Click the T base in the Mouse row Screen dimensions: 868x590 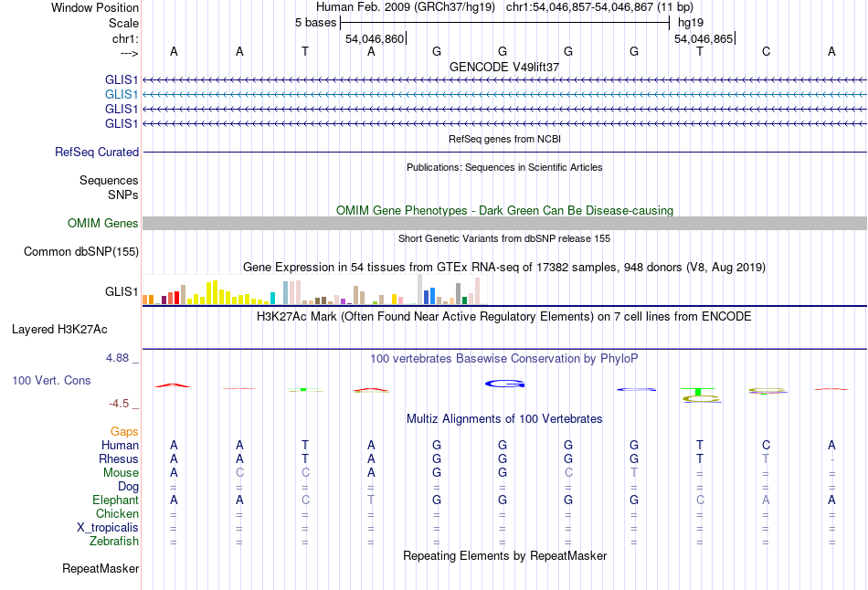pyautogui.click(x=634, y=473)
